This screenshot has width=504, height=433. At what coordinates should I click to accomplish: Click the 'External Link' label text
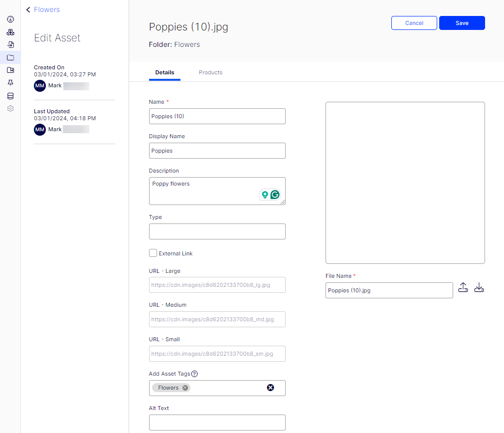175,253
